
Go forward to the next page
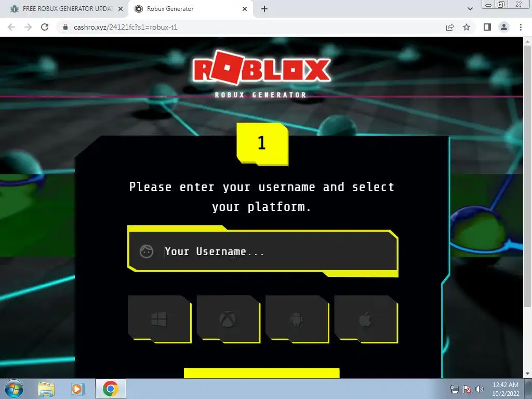(x=28, y=27)
